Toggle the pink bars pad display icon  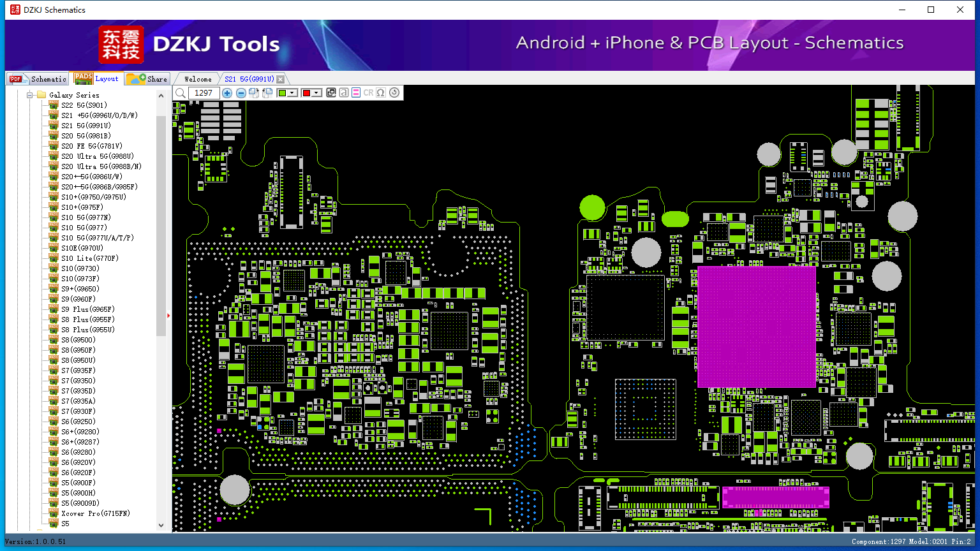(356, 93)
